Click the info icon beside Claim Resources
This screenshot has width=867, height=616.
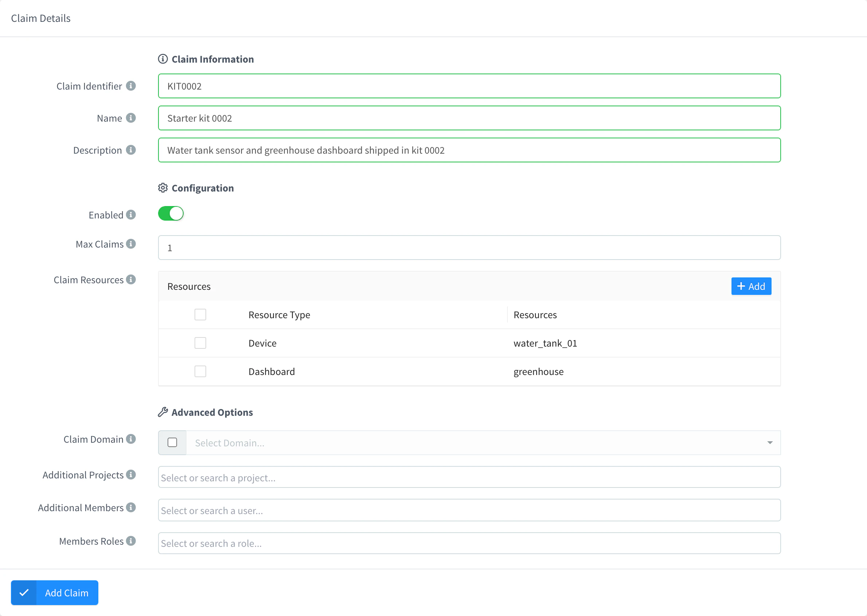131,280
